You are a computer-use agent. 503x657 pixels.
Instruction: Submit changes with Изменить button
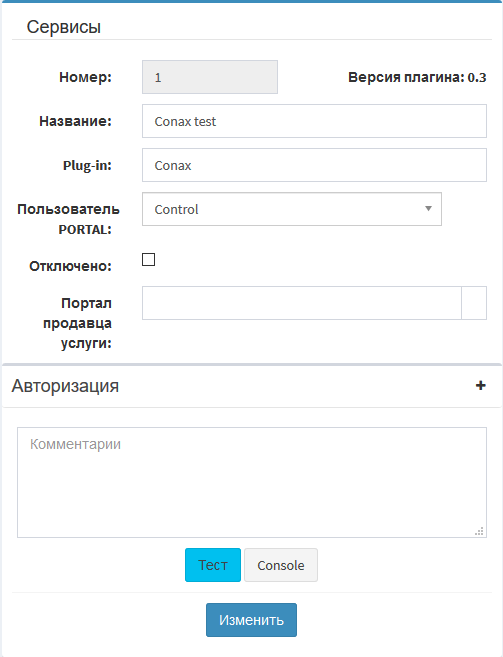coord(252,620)
